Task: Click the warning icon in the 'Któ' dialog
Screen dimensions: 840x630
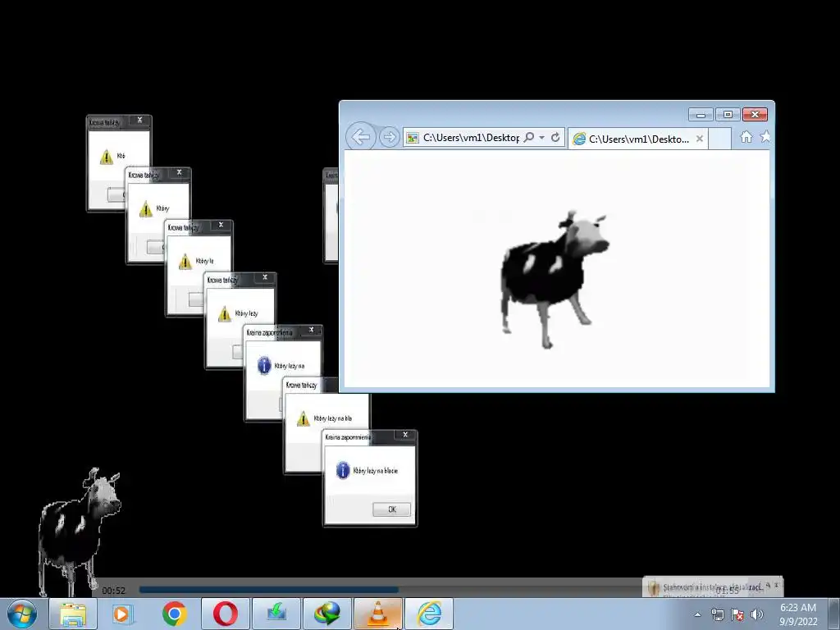Action: [106, 156]
